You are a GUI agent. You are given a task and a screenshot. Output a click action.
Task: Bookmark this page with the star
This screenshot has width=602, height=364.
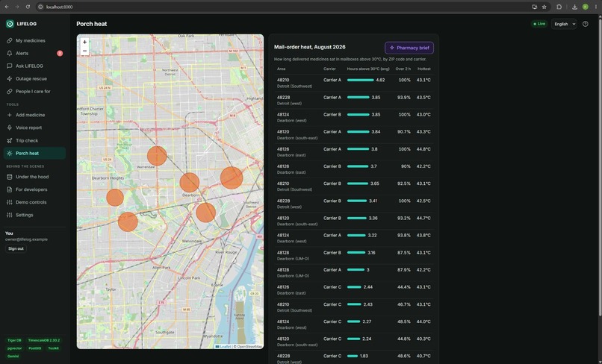click(544, 7)
